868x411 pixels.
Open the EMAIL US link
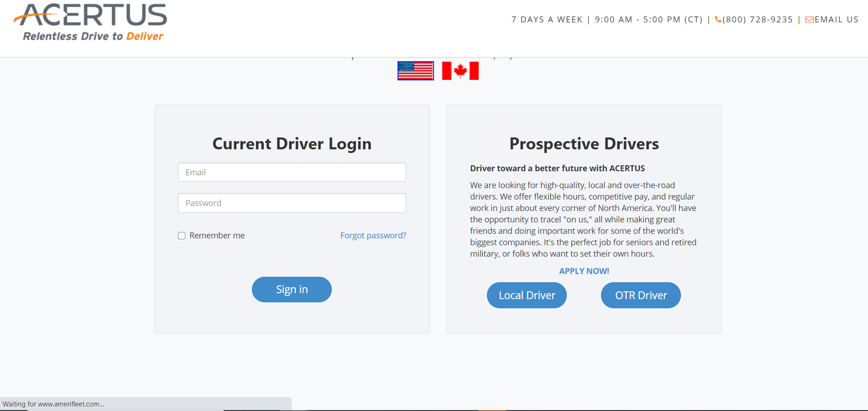coord(836,20)
